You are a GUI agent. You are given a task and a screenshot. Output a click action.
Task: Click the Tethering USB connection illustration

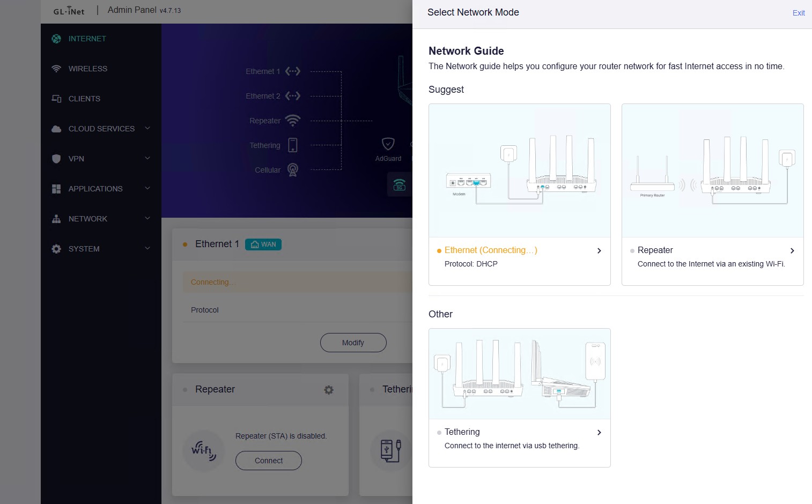520,374
